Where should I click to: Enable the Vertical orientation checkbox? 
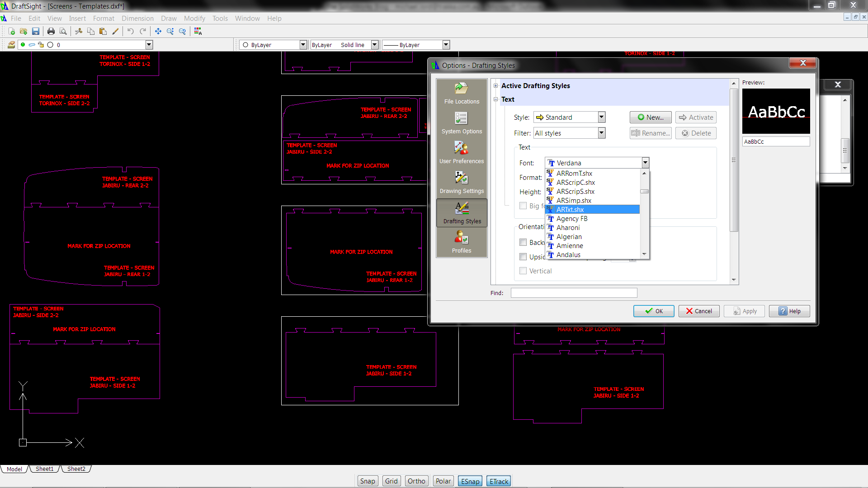[523, 271]
